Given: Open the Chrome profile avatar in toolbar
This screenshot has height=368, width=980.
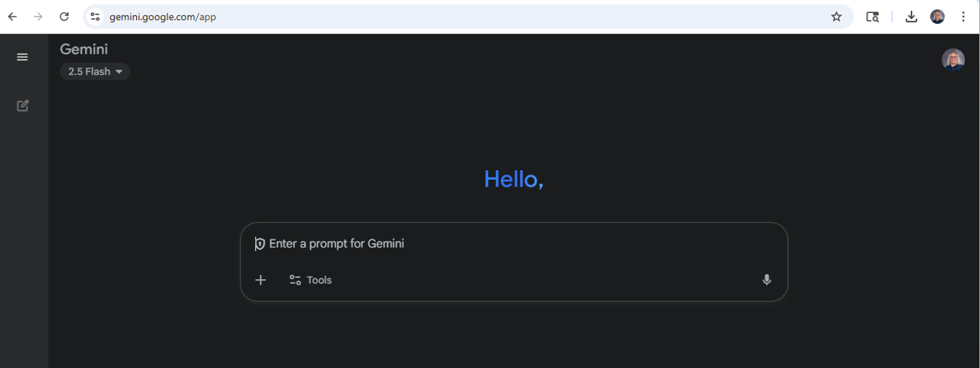Looking at the screenshot, I should click(937, 17).
